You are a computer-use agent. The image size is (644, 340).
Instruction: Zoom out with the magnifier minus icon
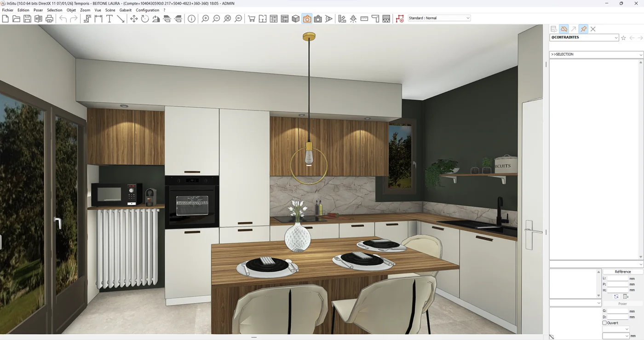pos(216,18)
